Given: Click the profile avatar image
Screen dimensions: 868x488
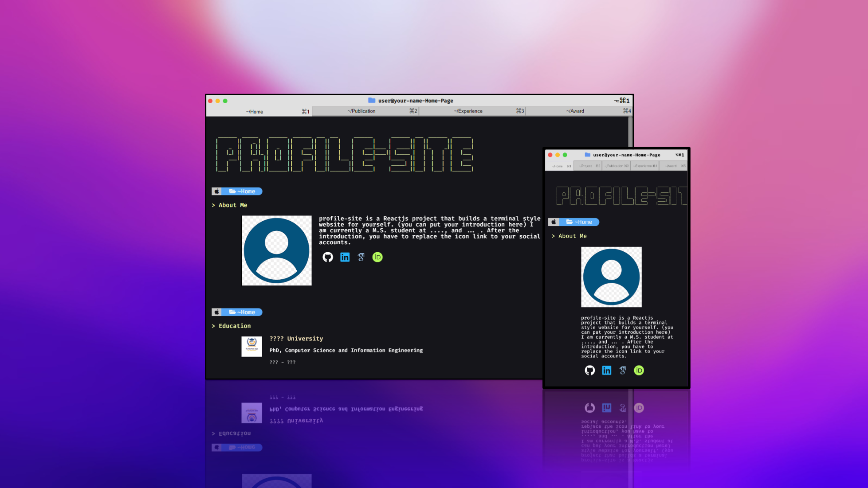Looking at the screenshot, I should (276, 250).
